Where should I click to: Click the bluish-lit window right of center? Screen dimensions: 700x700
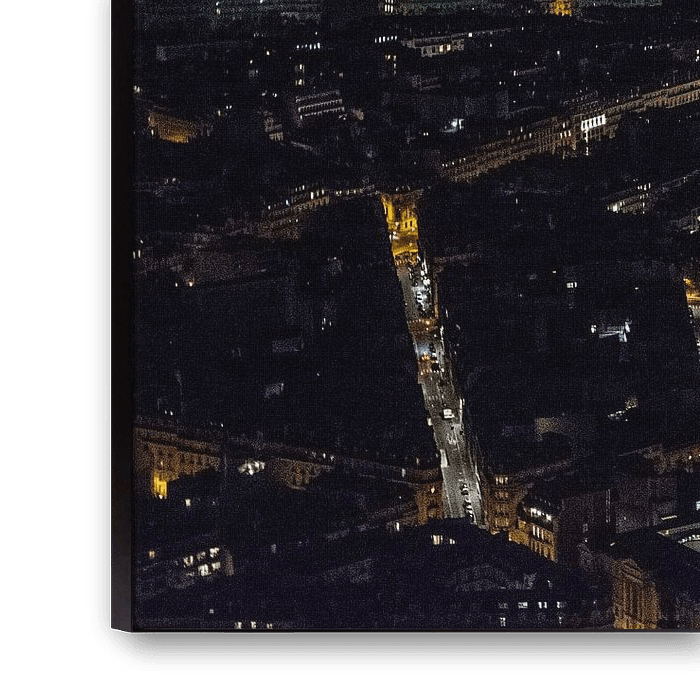[612, 327]
